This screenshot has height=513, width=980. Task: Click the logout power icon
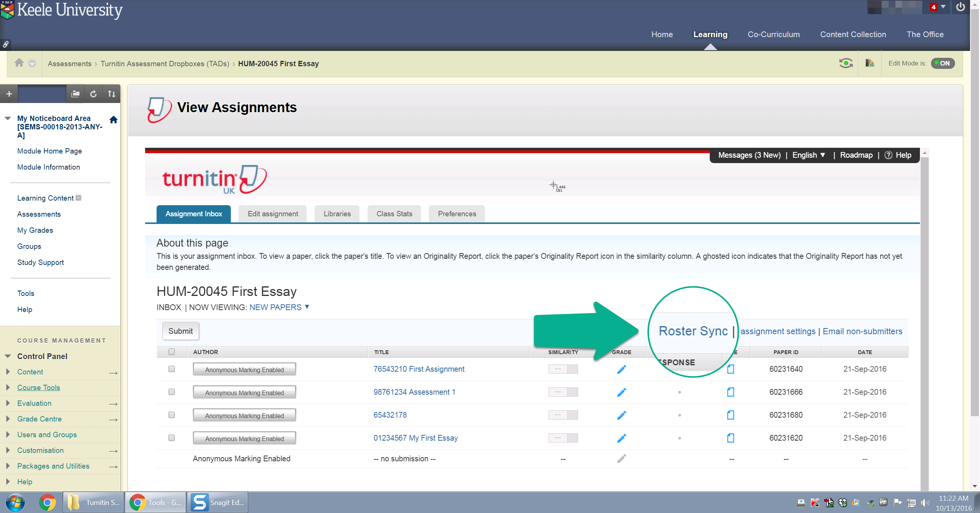click(960, 7)
